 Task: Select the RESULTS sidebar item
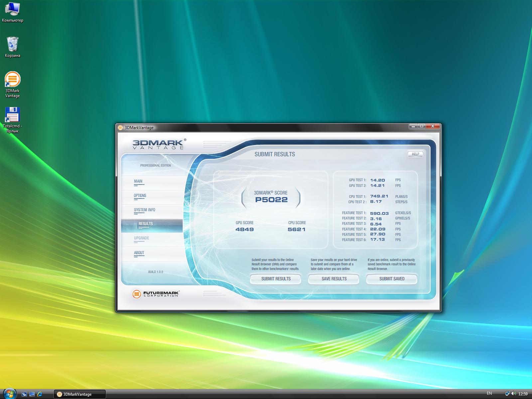point(146,224)
